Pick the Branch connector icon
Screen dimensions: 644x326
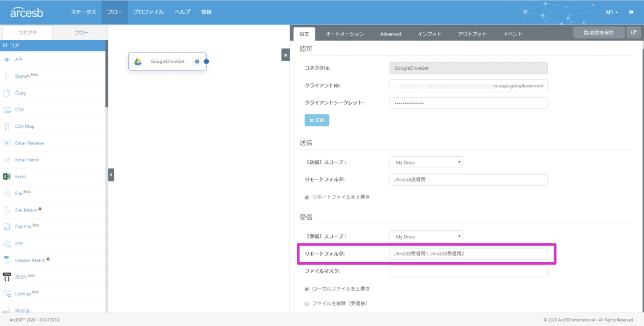(x=7, y=76)
